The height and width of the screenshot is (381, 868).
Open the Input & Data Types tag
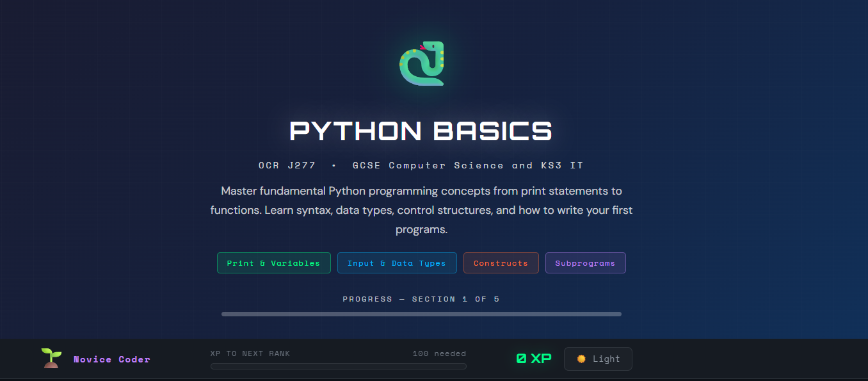tap(397, 263)
